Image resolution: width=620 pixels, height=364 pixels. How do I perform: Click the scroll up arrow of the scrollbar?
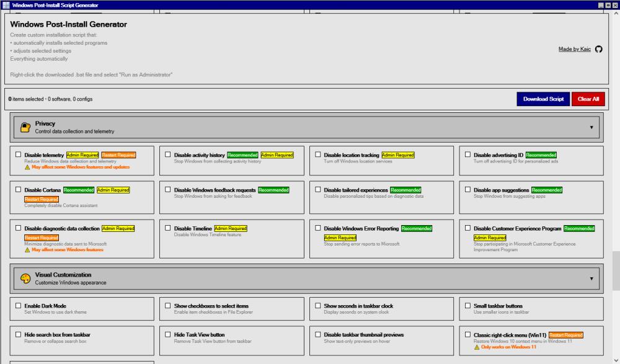click(616, 13)
